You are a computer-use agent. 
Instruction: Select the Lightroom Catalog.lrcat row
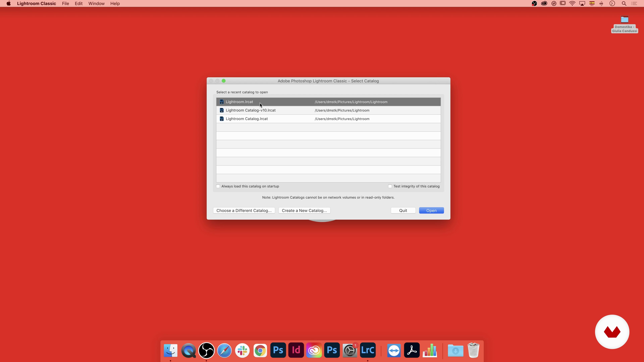[x=328, y=119]
